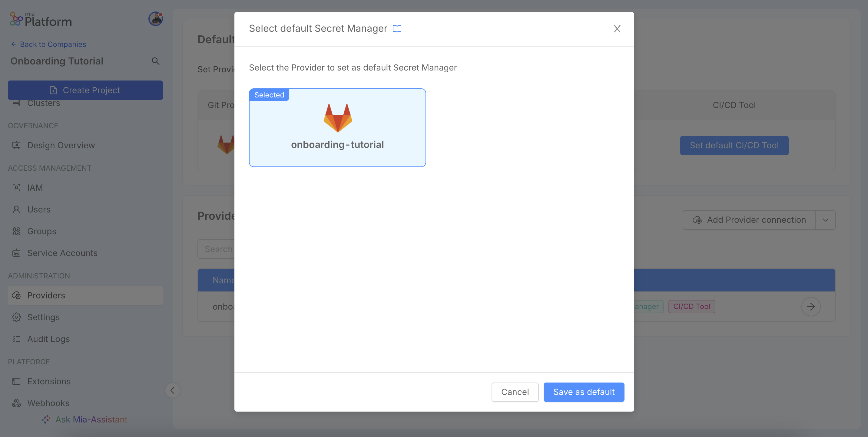Viewport: 868px width, 437px height.
Task: Expand the Add Provider connection dropdown arrow
Action: click(x=825, y=220)
